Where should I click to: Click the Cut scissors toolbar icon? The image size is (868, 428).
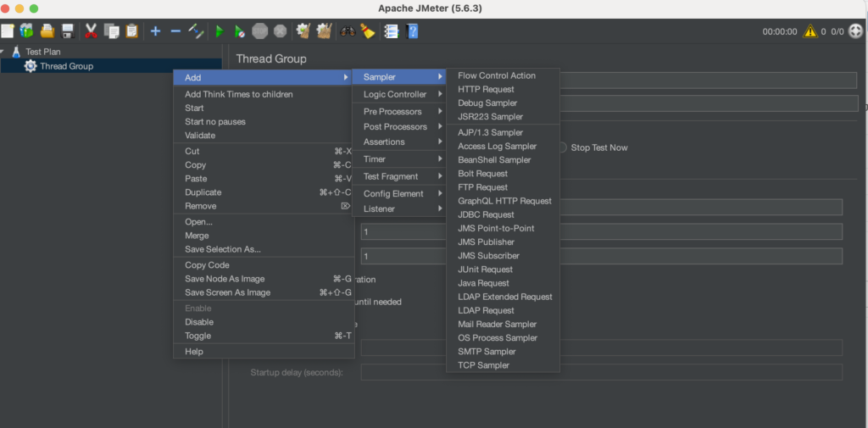tap(92, 31)
